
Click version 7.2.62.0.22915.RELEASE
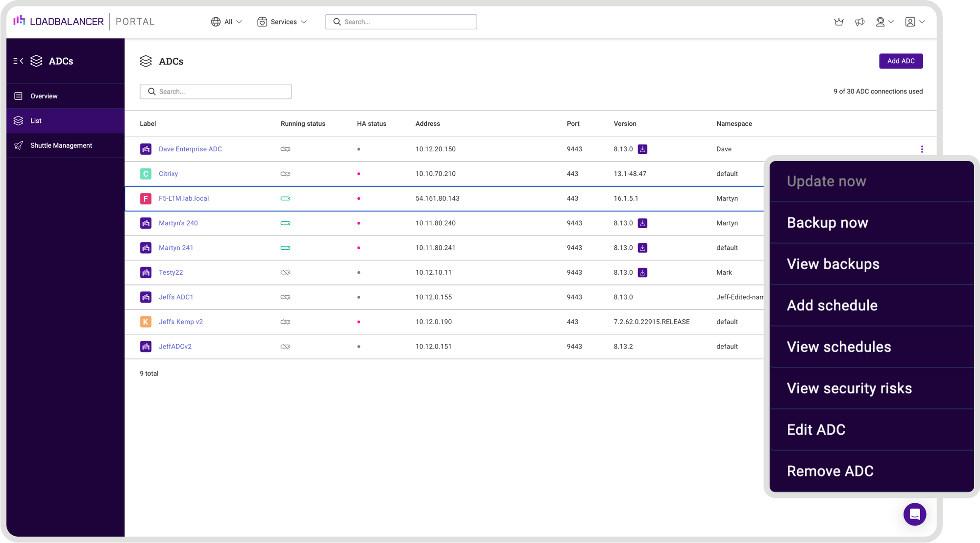pyautogui.click(x=652, y=322)
